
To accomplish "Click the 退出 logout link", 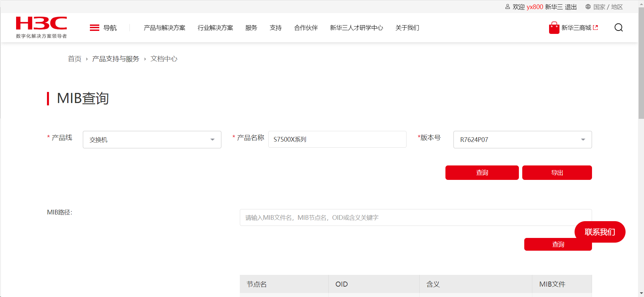I will tap(571, 7).
